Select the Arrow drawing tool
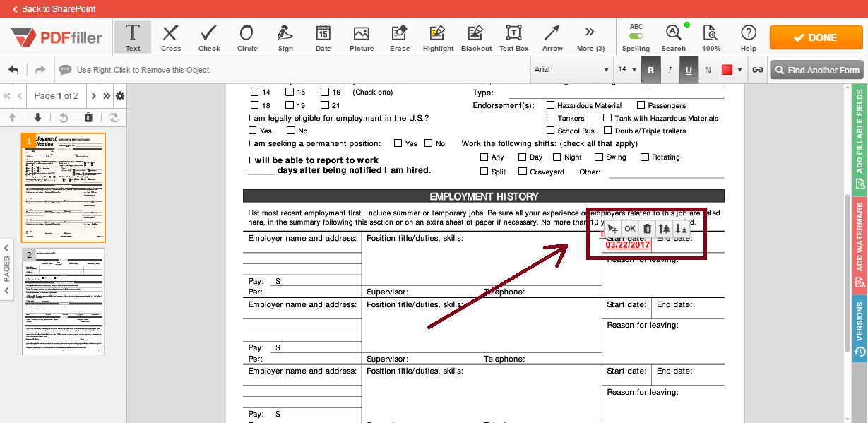 552,37
